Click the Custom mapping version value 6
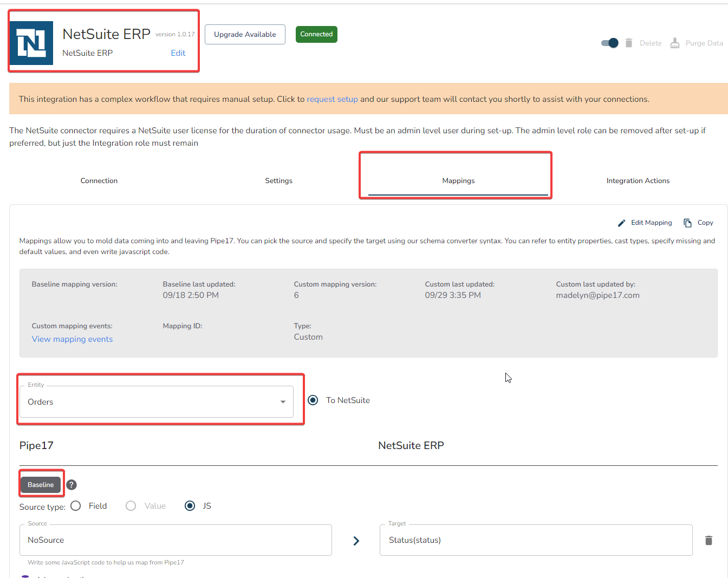The width and height of the screenshot is (728, 578). click(x=296, y=295)
